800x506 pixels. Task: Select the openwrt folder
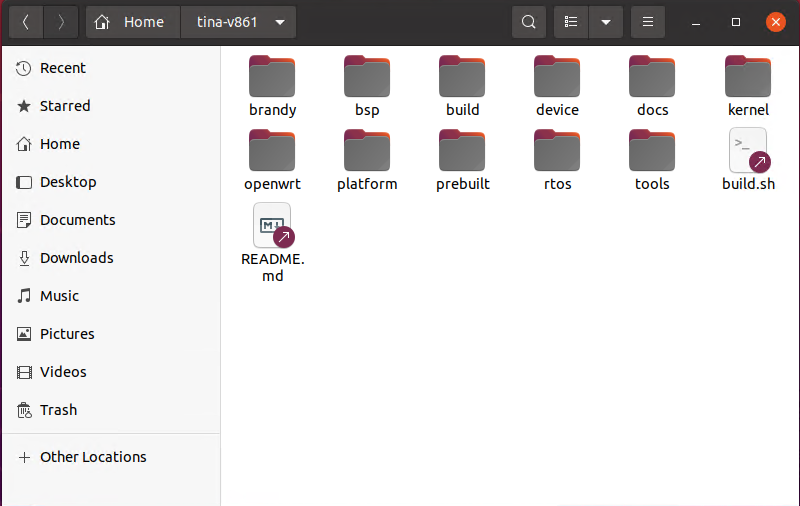(272, 151)
